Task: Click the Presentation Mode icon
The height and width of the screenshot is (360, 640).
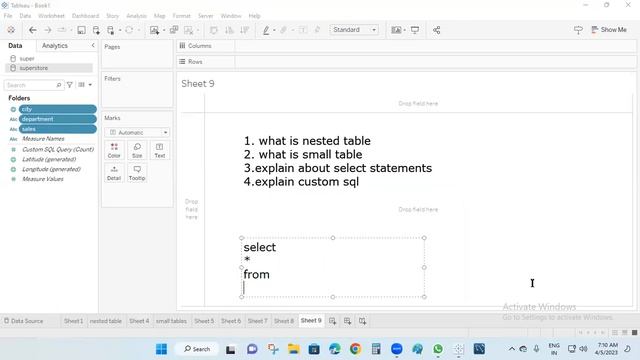Action: [415, 30]
